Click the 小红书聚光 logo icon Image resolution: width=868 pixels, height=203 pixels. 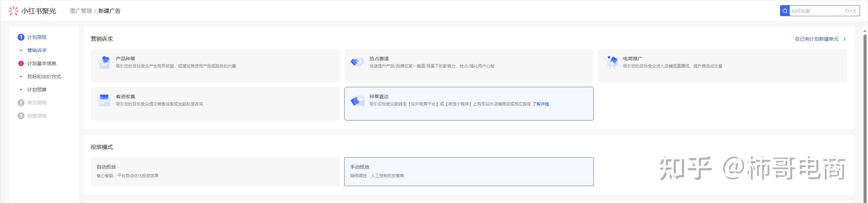(x=14, y=11)
